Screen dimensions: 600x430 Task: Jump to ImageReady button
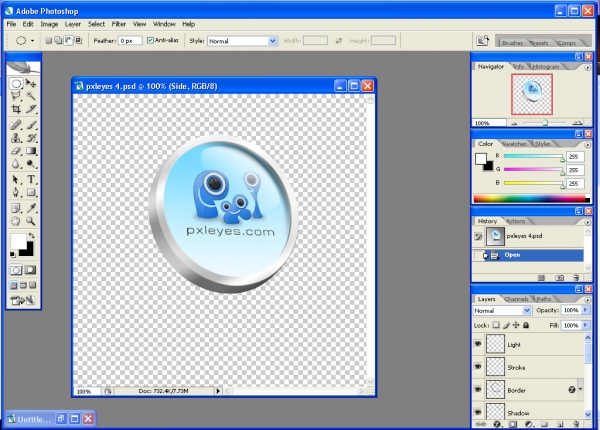pos(23,301)
